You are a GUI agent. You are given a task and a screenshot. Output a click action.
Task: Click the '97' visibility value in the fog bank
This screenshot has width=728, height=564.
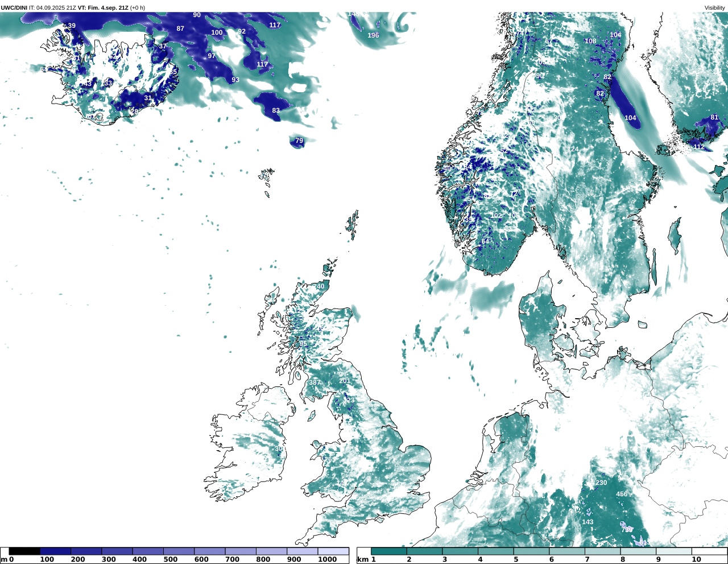click(x=212, y=56)
